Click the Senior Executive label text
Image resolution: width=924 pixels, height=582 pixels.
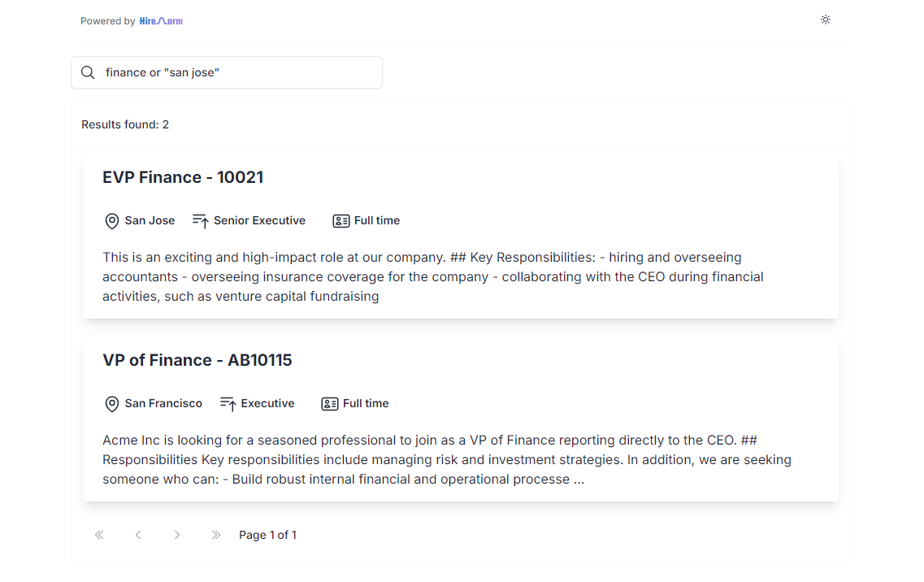(x=259, y=220)
